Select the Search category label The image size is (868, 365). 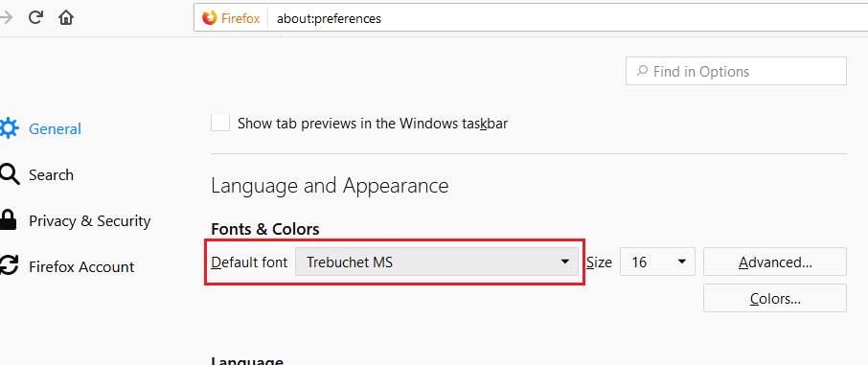coord(51,175)
